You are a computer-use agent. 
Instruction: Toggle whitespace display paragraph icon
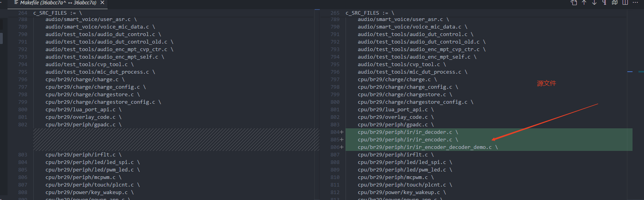click(604, 2)
